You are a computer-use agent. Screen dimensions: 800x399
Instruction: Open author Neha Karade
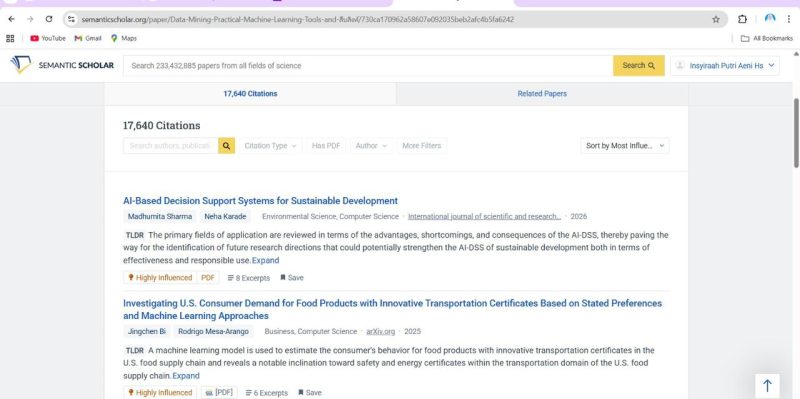pyautogui.click(x=225, y=216)
